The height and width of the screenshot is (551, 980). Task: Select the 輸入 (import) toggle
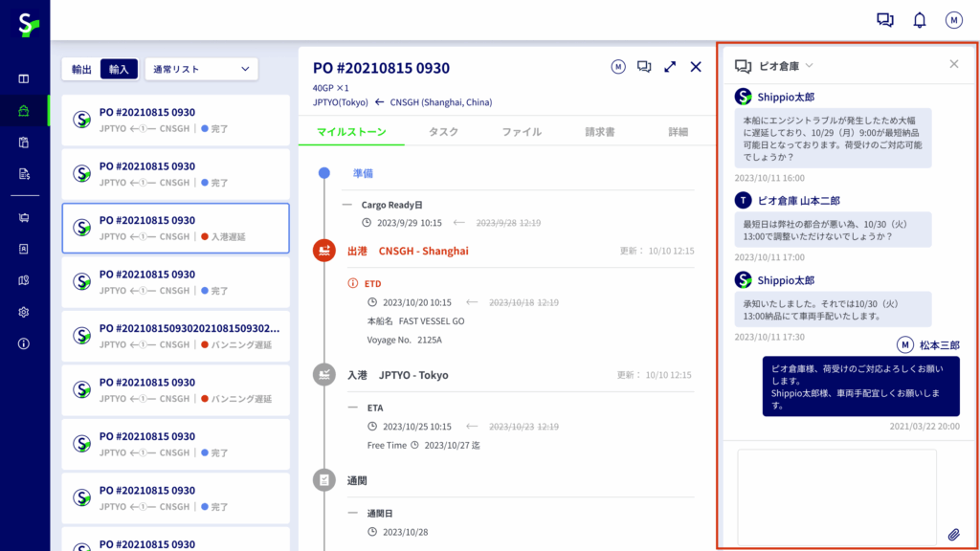pos(119,69)
